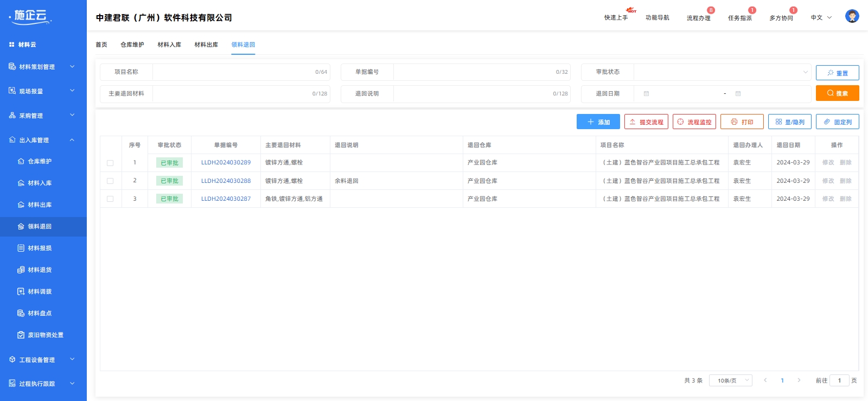Click the 项目名称 input field

(x=233, y=72)
